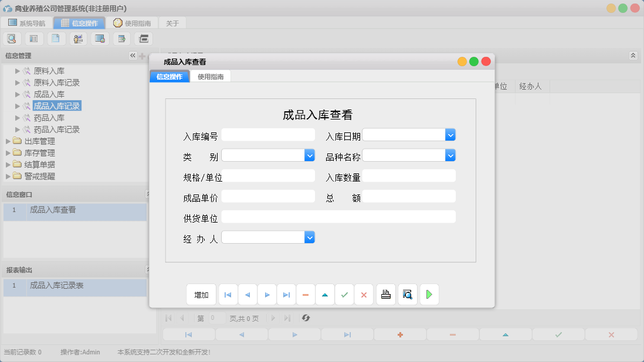Confirm the record with the green checkmark
This screenshot has height=362, width=644.
pyautogui.click(x=344, y=295)
